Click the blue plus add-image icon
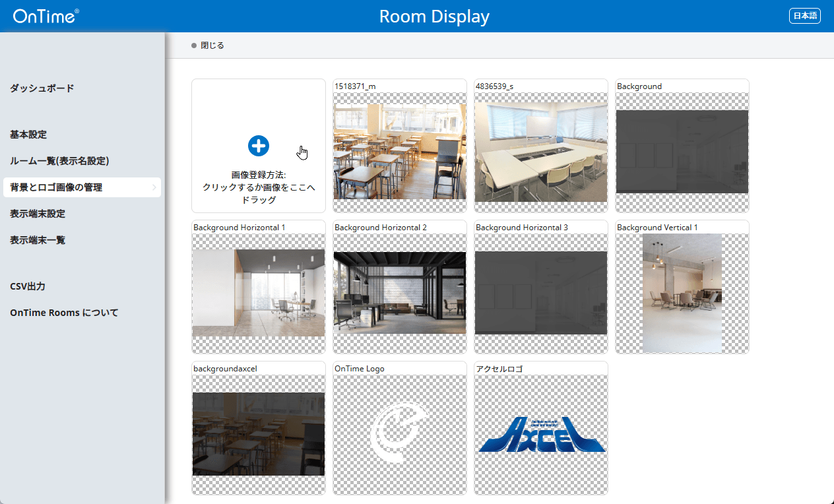 [x=259, y=146]
